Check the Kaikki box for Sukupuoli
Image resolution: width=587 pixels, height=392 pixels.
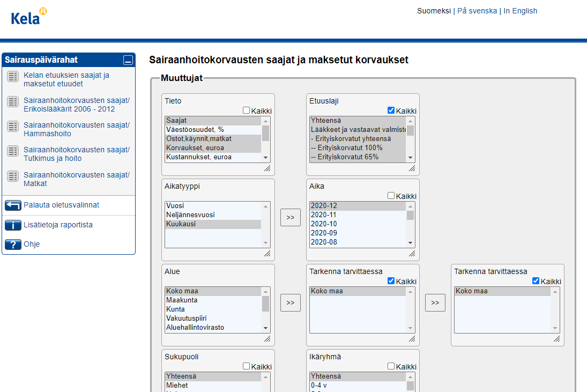pyautogui.click(x=247, y=366)
